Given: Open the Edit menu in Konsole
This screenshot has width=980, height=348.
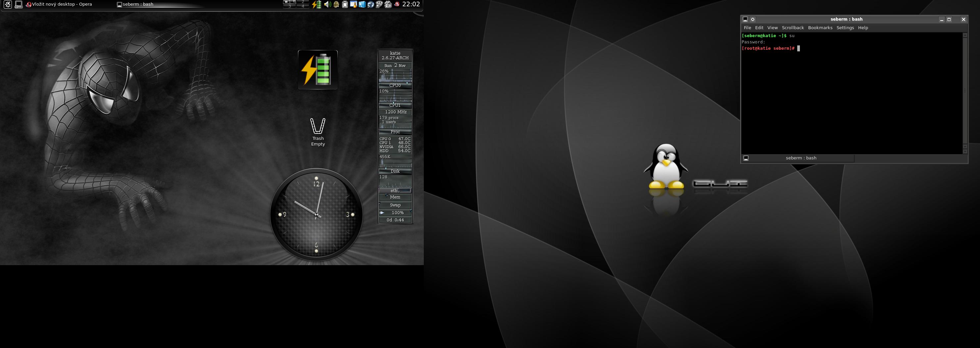Looking at the screenshot, I should pos(759,28).
